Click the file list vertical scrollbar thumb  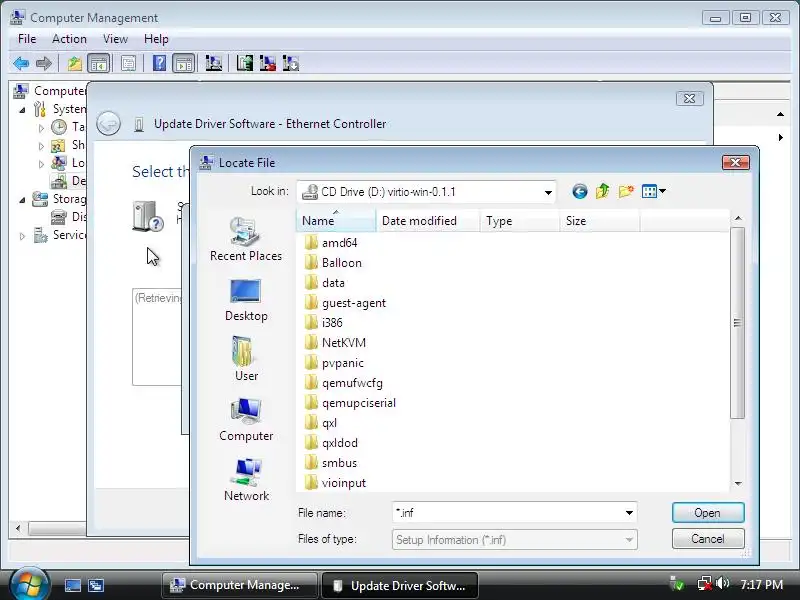tap(737, 323)
